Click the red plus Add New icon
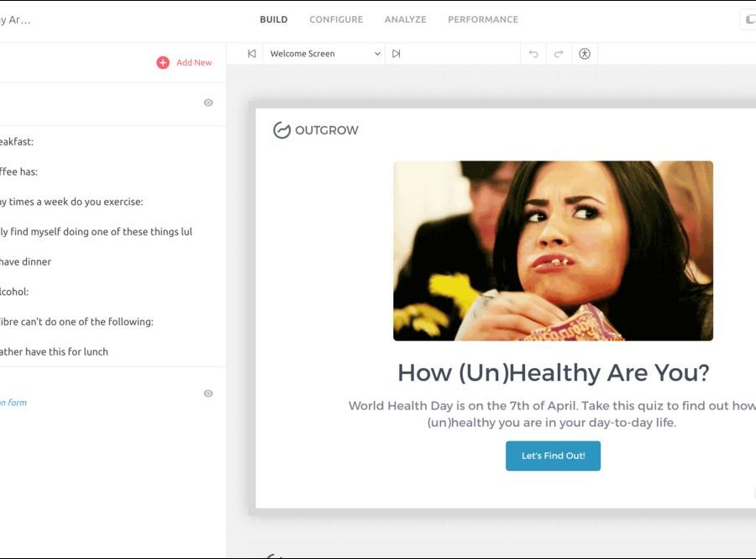The image size is (756, 559). [163, 62]
